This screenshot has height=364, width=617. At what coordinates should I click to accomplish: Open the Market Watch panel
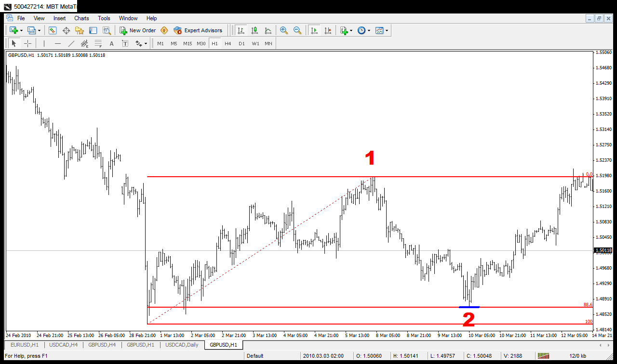[53, 30]
